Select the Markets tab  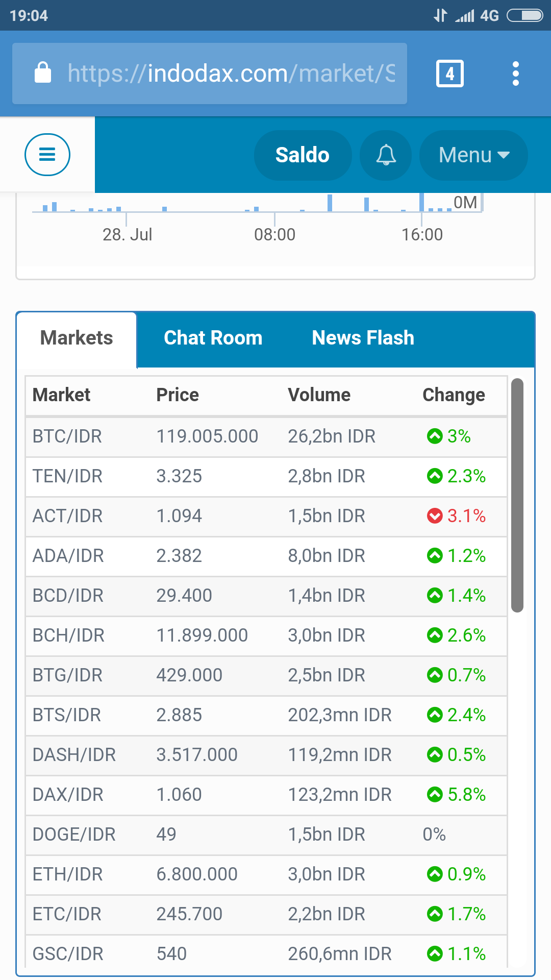click(x=77, y=338)
